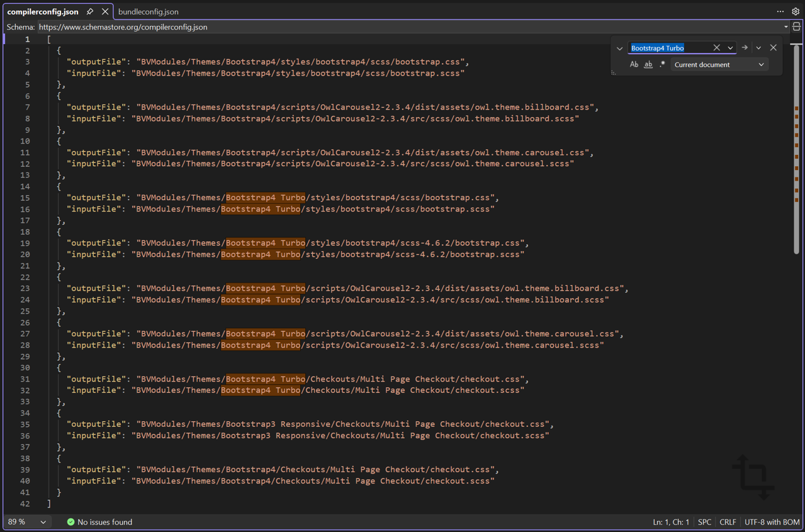Select the compilerconfig.json tab title
Screen dimensions: 805x532
tap(43, 11)
